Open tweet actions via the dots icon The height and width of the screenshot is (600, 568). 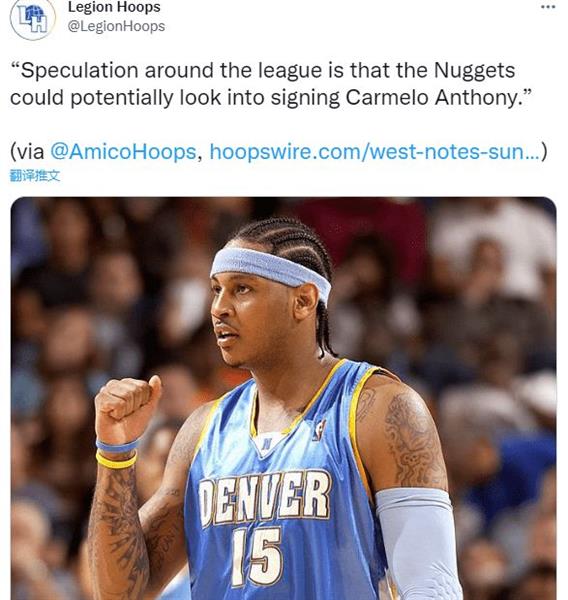point(548,7)
